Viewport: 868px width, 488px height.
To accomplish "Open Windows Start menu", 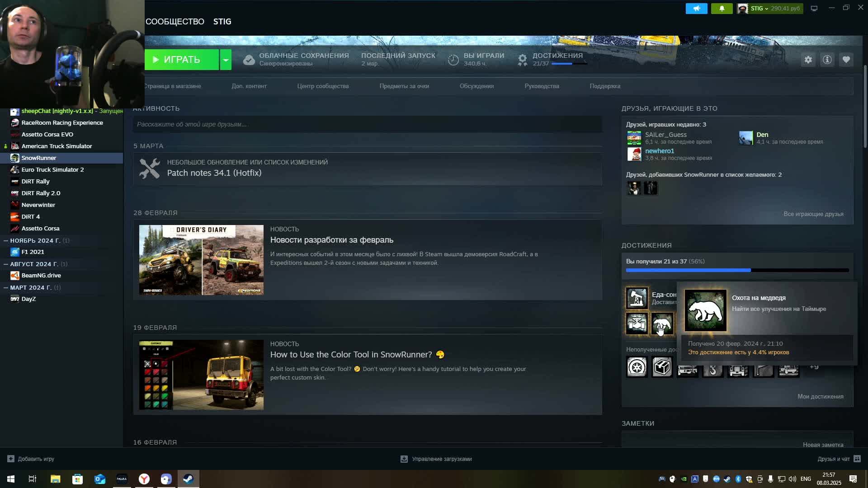I will (x=11, y=479).
